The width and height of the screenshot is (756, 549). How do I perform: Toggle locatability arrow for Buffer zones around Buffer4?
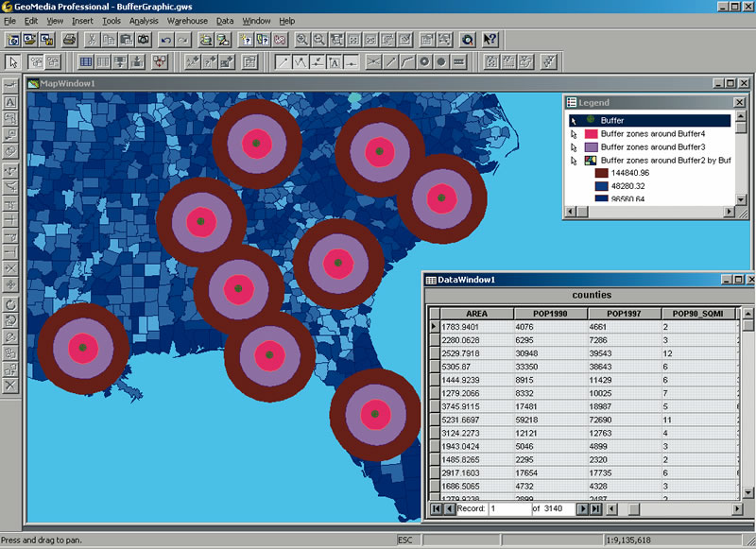pyautogui.click(x=574, y=134)
